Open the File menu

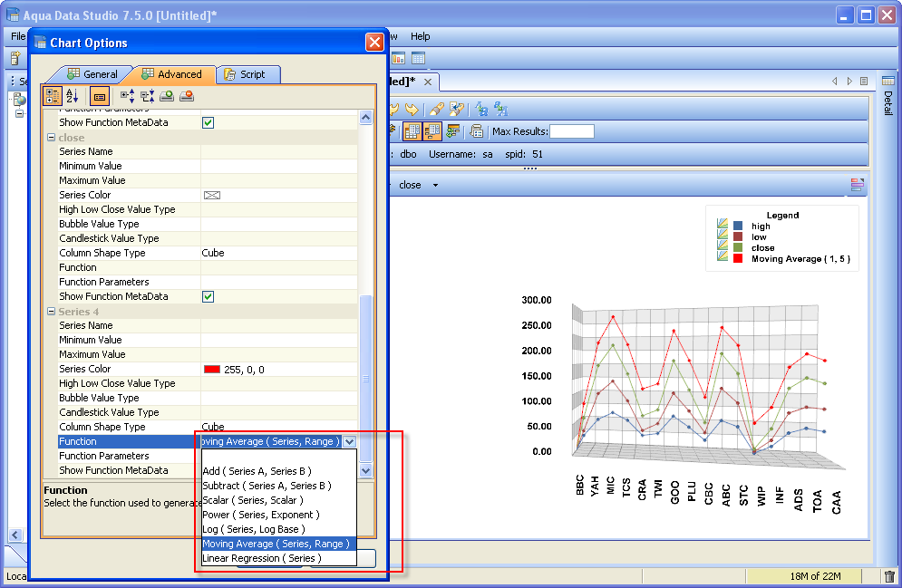coord(18,36)
